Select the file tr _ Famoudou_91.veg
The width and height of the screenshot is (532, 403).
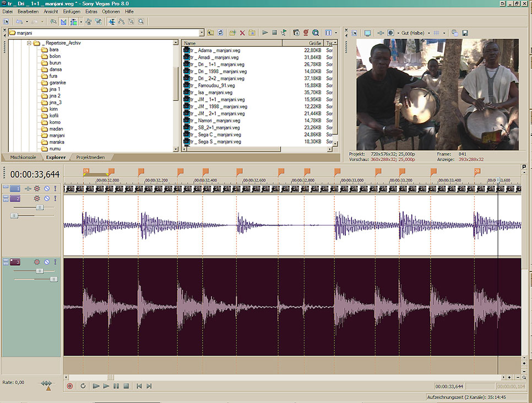point(213,85)
